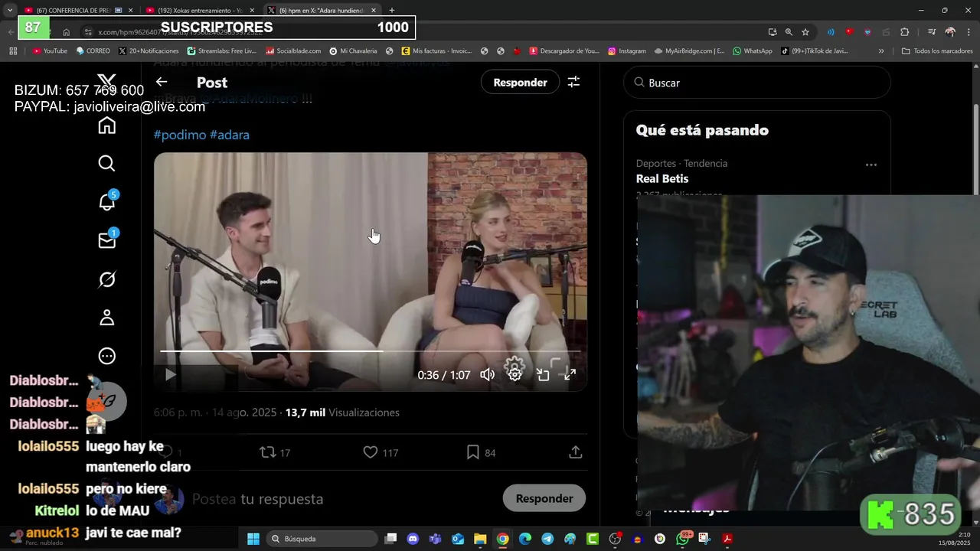Open Messages envelope icon
Viewport: 980px width, 551px height.
pyautogui.click(x=107, y=240)
